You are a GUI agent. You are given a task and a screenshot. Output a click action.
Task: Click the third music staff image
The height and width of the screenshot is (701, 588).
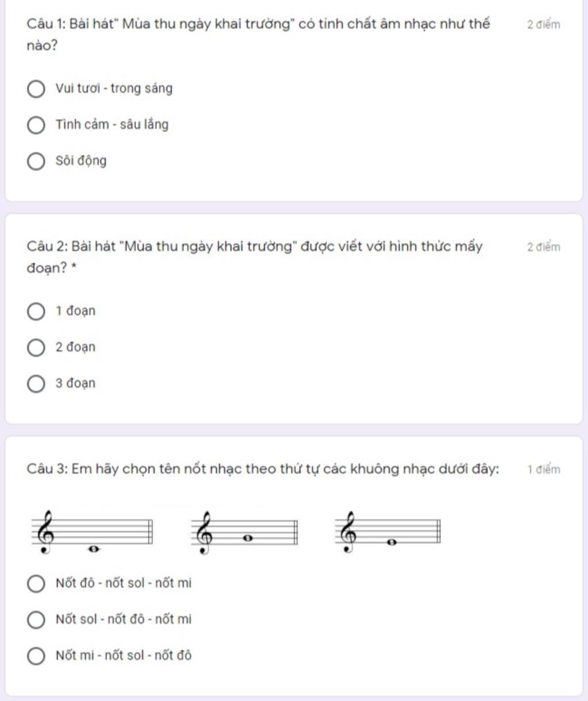pos(388,532)
